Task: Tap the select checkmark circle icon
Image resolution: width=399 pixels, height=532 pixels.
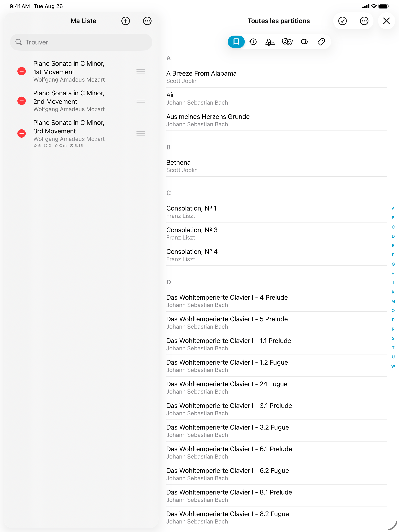Action: [x=342, y=21]
